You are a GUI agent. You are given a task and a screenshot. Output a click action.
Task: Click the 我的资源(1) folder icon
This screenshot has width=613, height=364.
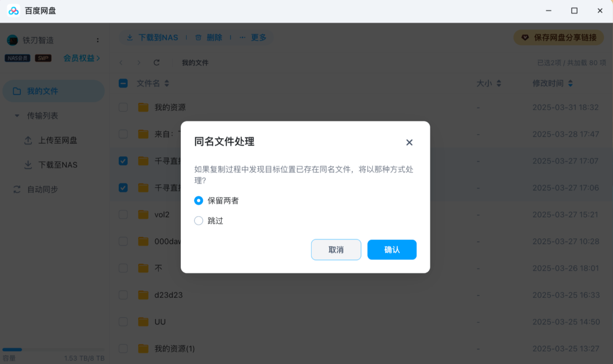pyautogui.click(x=143, y=349)
